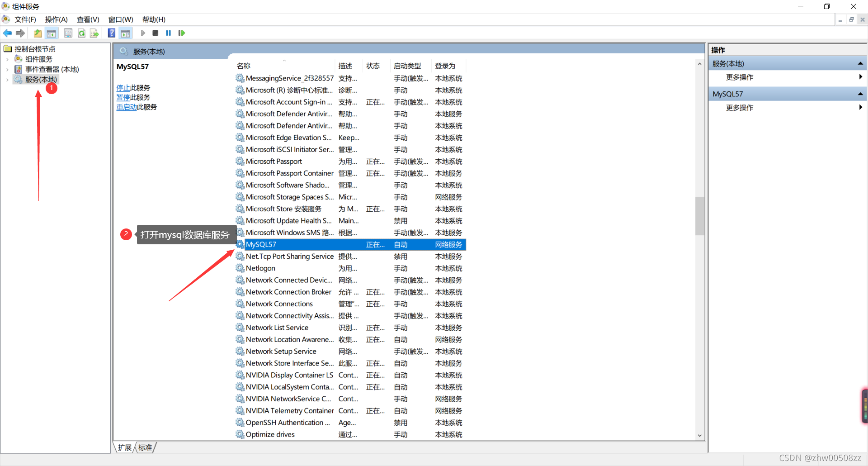Collapse the MySQL57 actions section
The height and width of the screenshot is (466, 868).
(860, 94)
